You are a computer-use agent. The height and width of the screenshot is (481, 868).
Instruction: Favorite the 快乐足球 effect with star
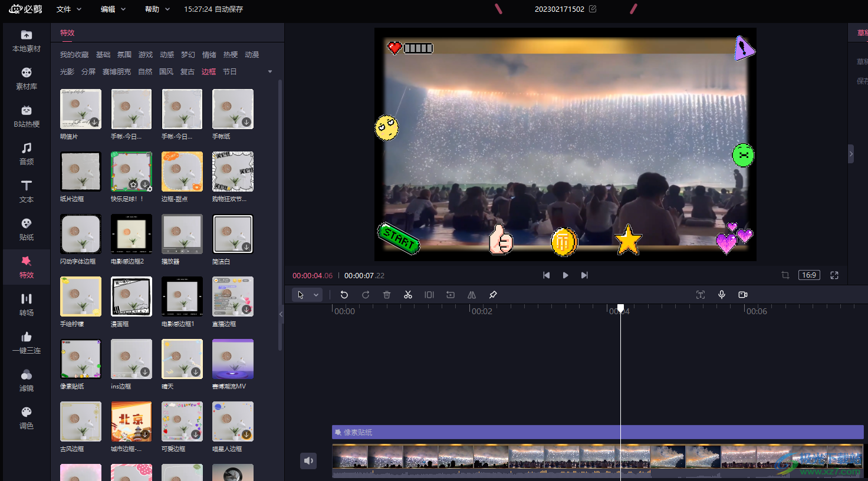[x=134, y=185]
